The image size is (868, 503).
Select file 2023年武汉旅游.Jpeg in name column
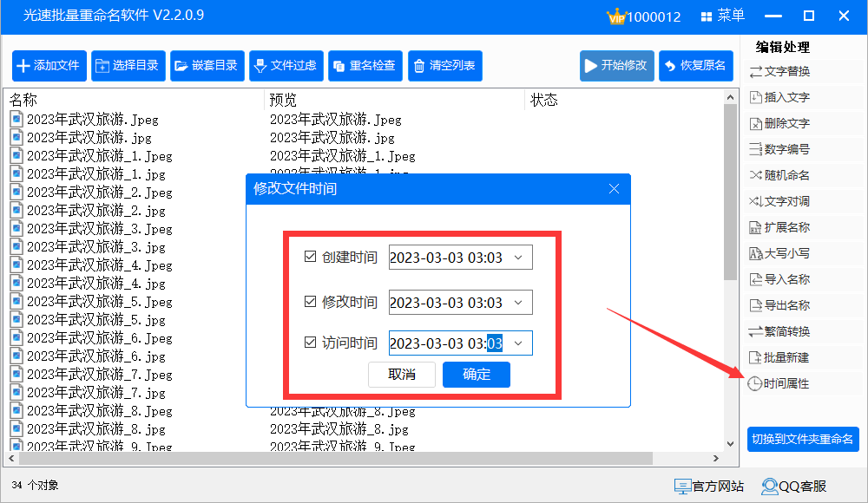93,120
